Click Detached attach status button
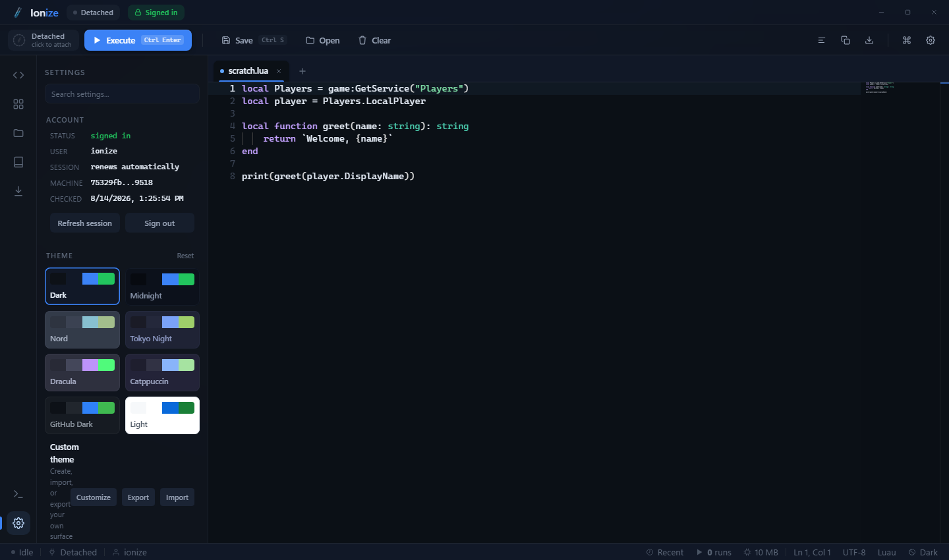This screenshot has height=560, width=949. point(43,40)
